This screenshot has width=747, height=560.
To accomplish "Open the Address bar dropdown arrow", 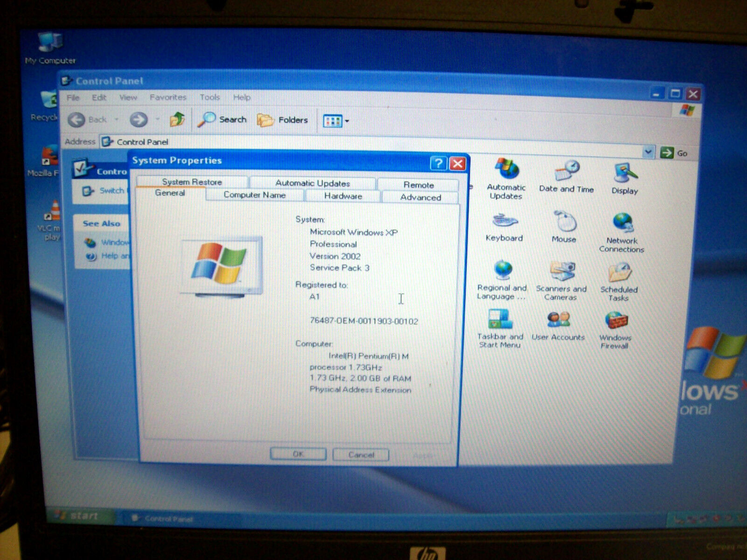I will click(648, 152).
